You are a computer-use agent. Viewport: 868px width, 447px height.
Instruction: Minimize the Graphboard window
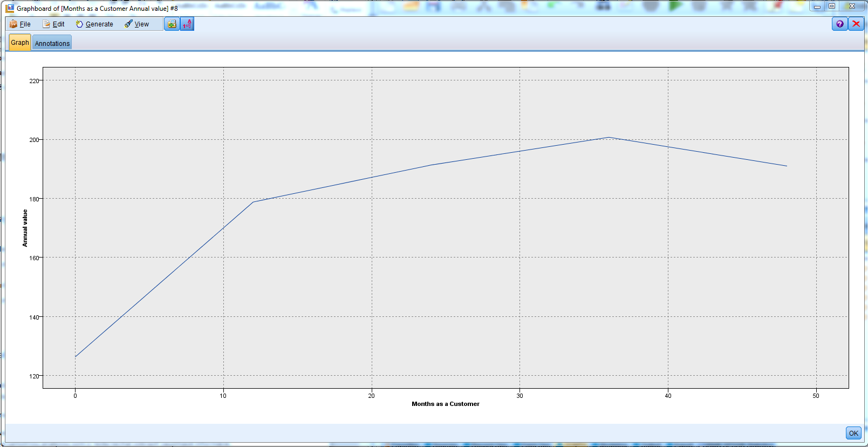click(817, 6)
